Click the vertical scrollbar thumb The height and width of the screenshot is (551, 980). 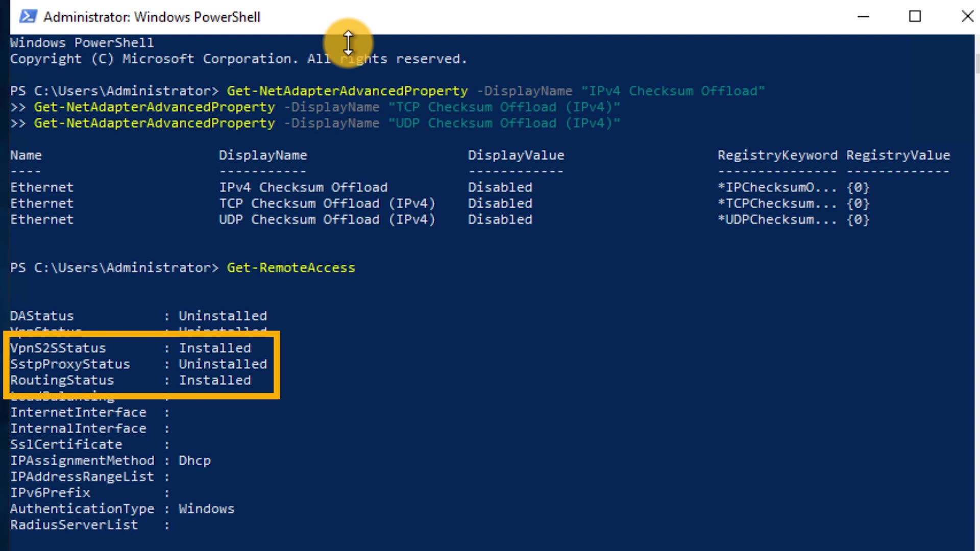click(x=976, y=64)
